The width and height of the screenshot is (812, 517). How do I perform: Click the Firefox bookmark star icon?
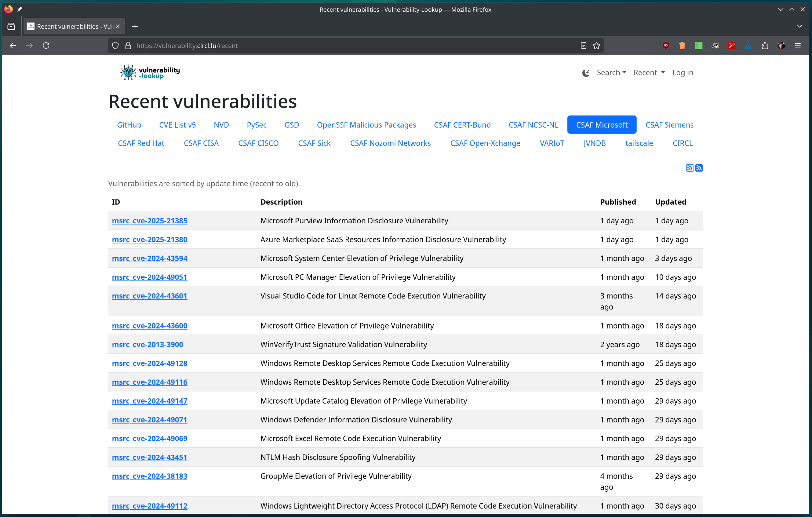pyautogui.click(x=597, y=45)
